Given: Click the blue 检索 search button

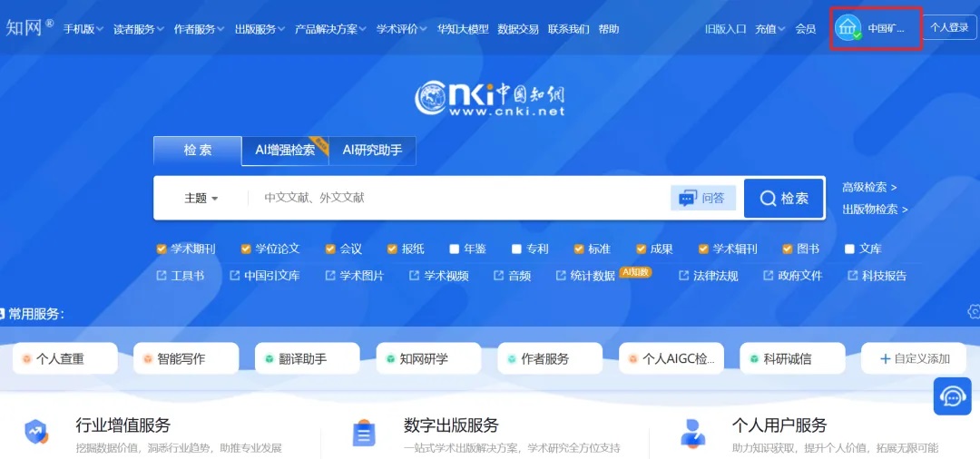Looking at the screenshot, I should click(784, 198).
